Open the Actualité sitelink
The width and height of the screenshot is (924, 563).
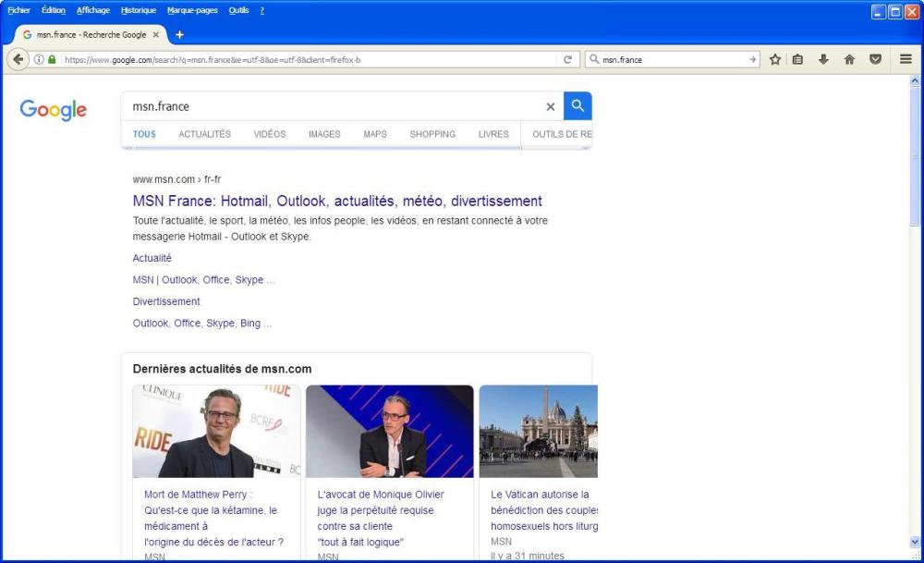pyautogui.click(x=152, y=258)
